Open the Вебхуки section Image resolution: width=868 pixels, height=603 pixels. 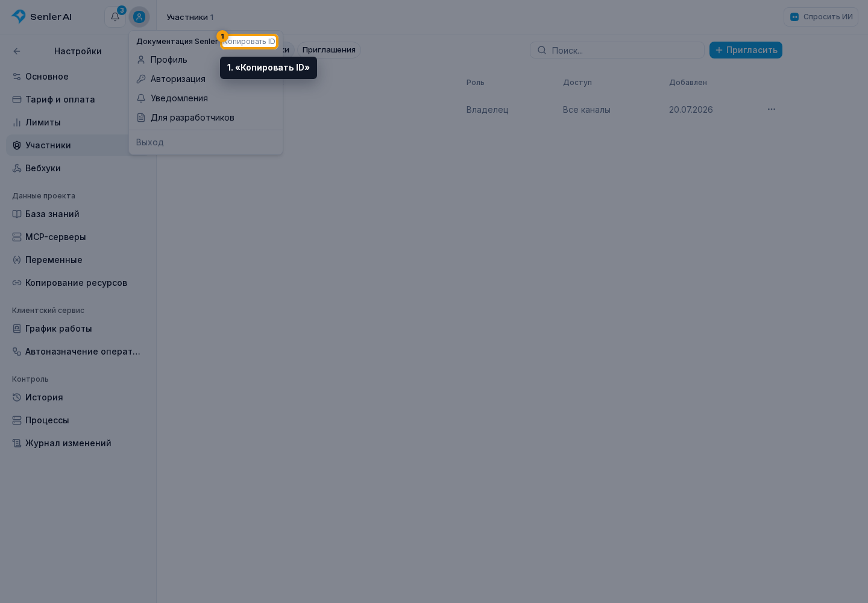78,168
